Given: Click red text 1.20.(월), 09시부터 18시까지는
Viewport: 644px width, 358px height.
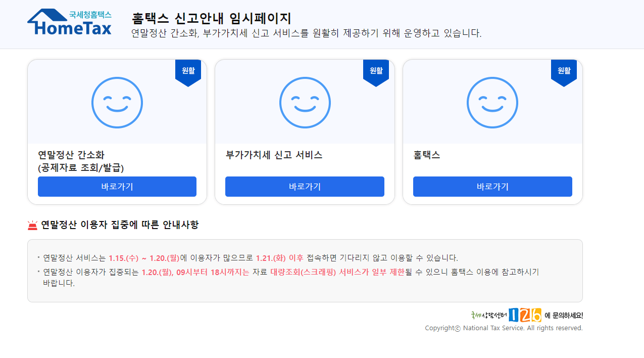Looking at the screenshot, I should pyautogui.click(x=195, y=272).
